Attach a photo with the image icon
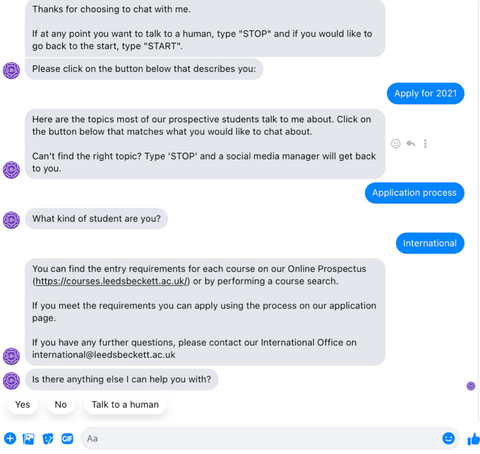The image size is (480, 454). tap(29, 439)
